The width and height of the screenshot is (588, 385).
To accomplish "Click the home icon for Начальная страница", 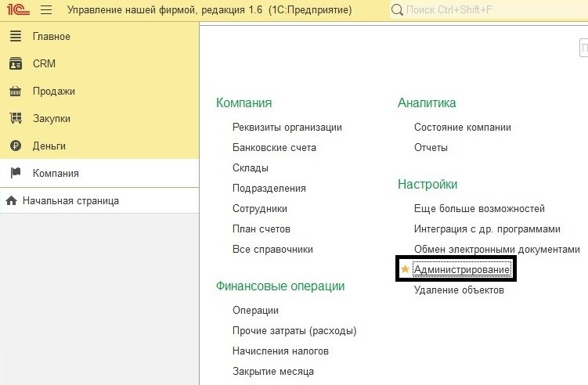I will pyautogui.click(x=11, y=201).
